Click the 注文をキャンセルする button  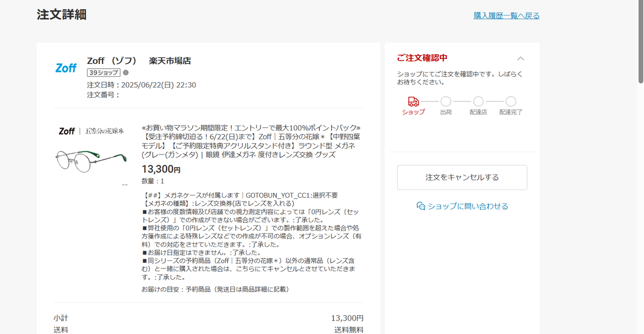pyautogui.click(x=462, y=177)
